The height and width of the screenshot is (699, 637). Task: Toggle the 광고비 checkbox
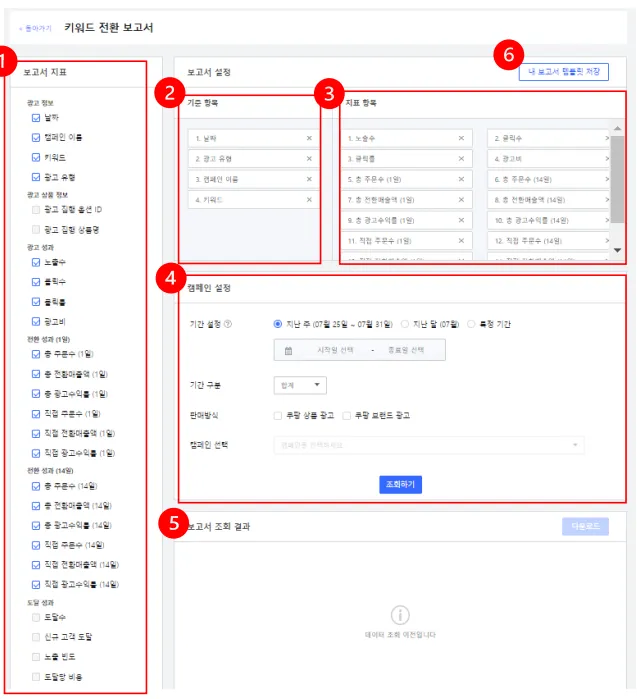36,321
